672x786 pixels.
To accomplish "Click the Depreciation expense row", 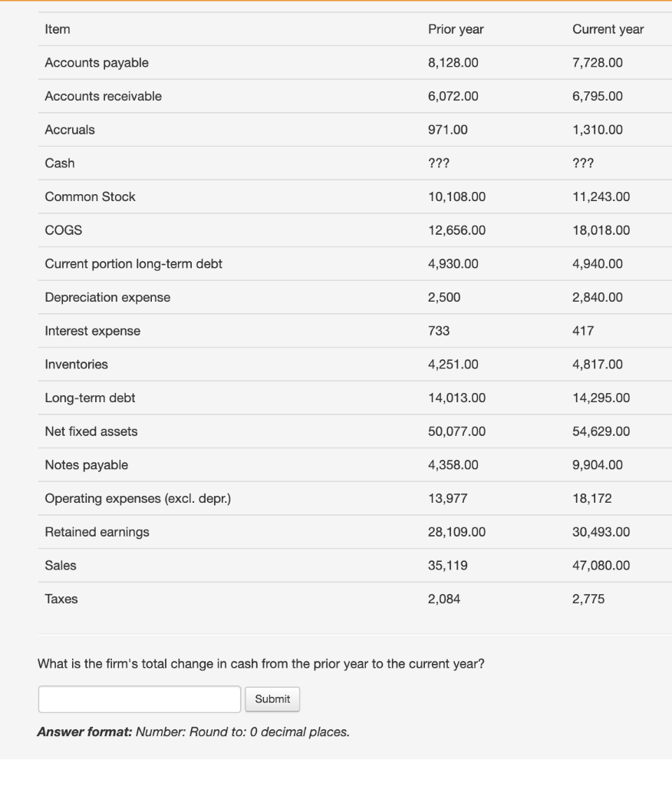I will 108,297.
